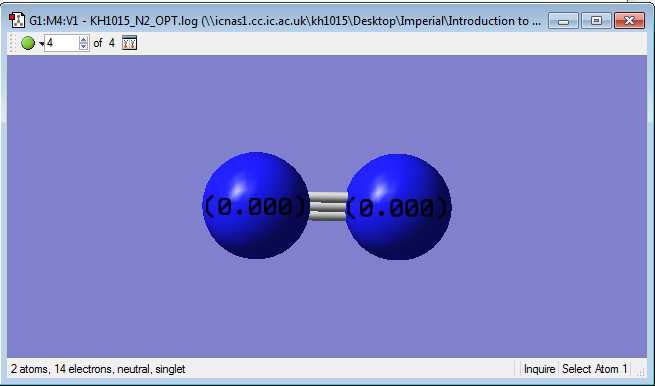Click the frame number field showing 4
Image resolution: width=655 pixels, height=386 pixels.
point(61,43)
